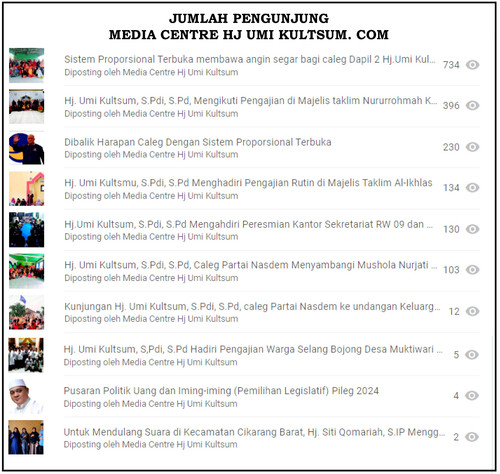The width and height of the screenshot is (500, 474).
Task: Open post 'Untuk Mendulang Suara di Kecamatan Cikarang Barat'
Action: pos(254,432)
